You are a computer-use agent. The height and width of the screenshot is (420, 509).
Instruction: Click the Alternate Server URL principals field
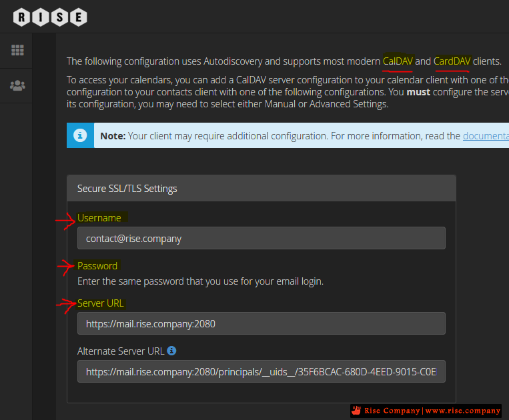point(262,371)
